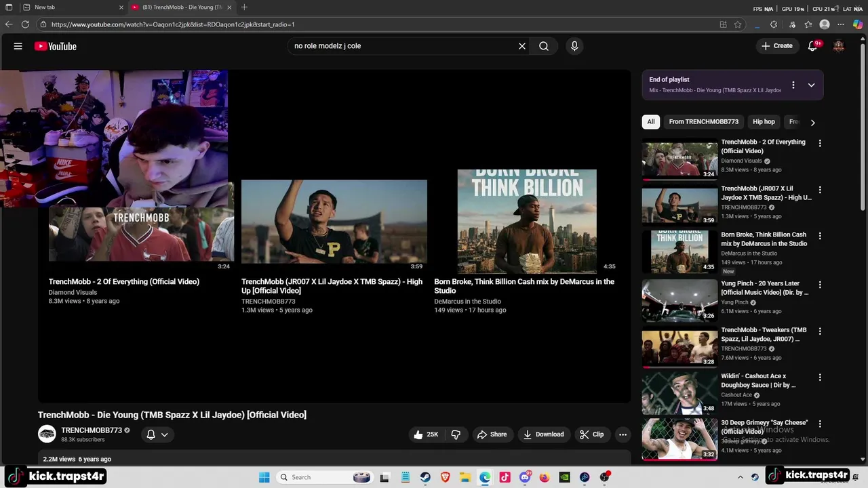868x488 pixels.
Task: Click endscreen Diamond Visuals channel name
Action: pos(73,292)
